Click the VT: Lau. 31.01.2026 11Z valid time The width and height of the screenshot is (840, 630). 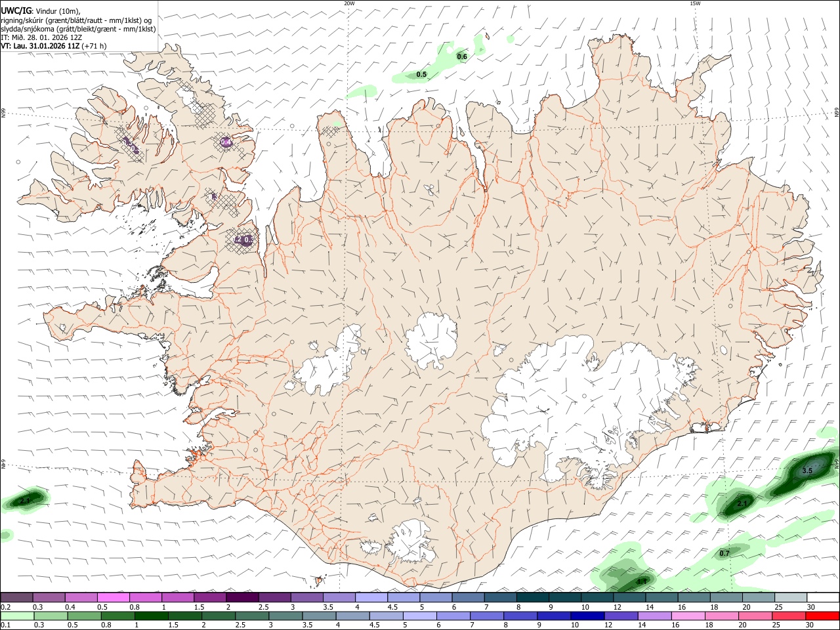53,46
